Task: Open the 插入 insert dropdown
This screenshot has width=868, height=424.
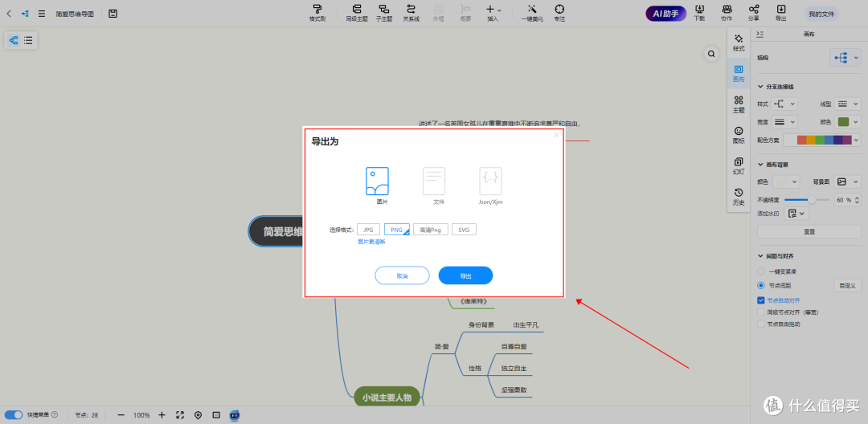Action: tap(493, 13)
